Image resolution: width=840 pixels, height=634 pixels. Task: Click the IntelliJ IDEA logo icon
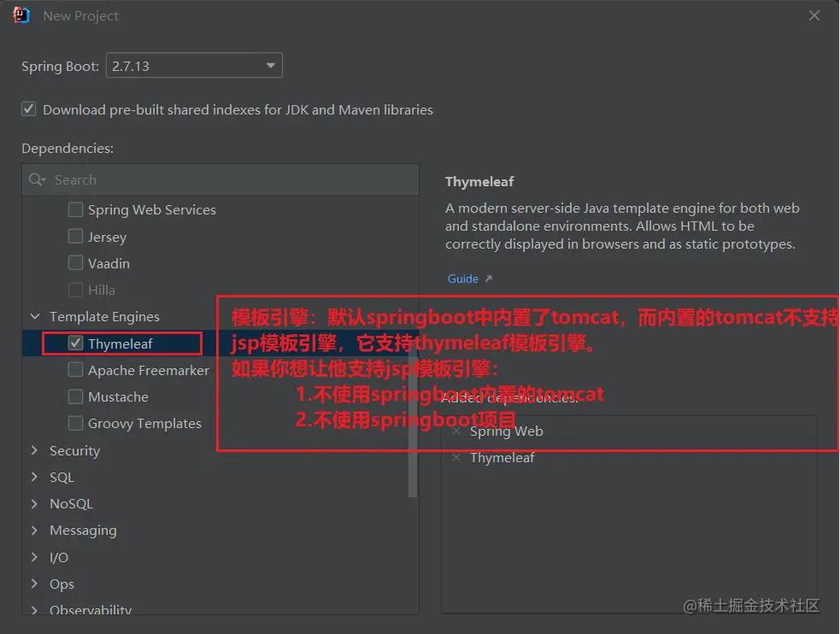point(21,15)
